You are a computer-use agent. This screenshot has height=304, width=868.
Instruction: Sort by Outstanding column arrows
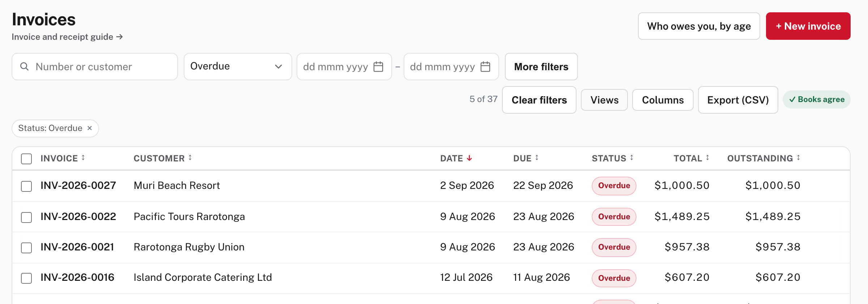pos(799,158)
